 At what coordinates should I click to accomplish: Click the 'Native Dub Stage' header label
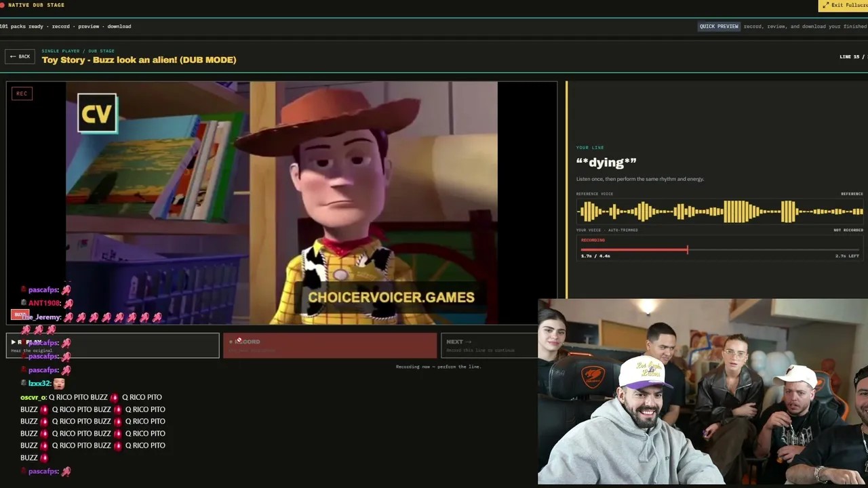(x=37, y=5)
